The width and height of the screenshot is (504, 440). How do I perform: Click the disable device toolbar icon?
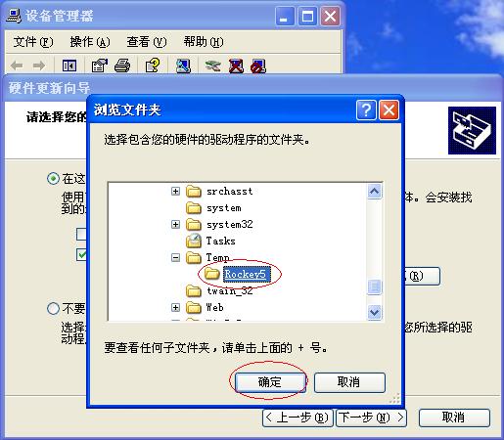[258, 66]
